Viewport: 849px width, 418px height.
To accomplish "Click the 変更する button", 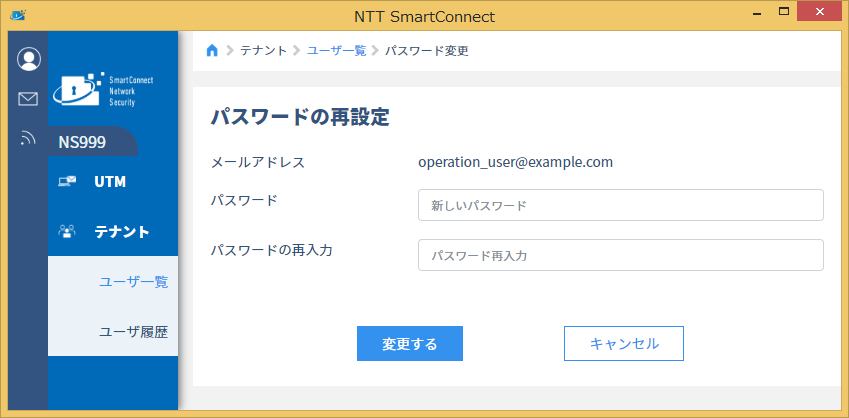I will click(x=410, y=343).
